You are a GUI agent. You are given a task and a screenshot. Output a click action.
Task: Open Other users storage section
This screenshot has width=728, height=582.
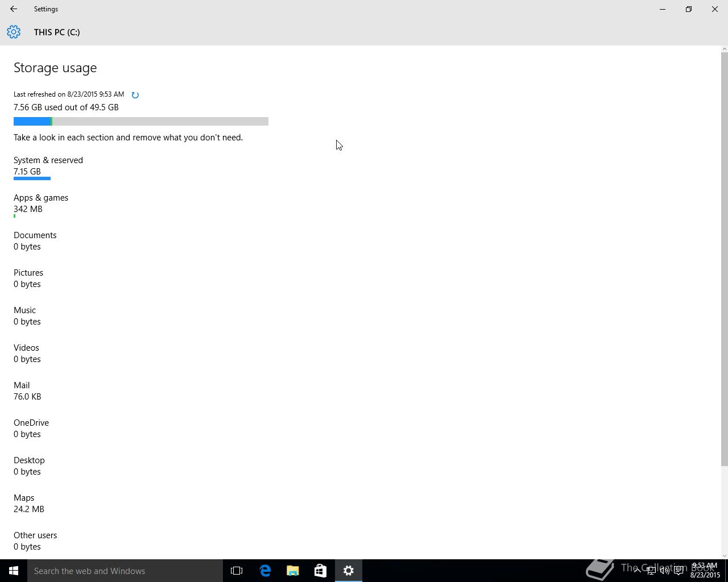pos(35,541)
